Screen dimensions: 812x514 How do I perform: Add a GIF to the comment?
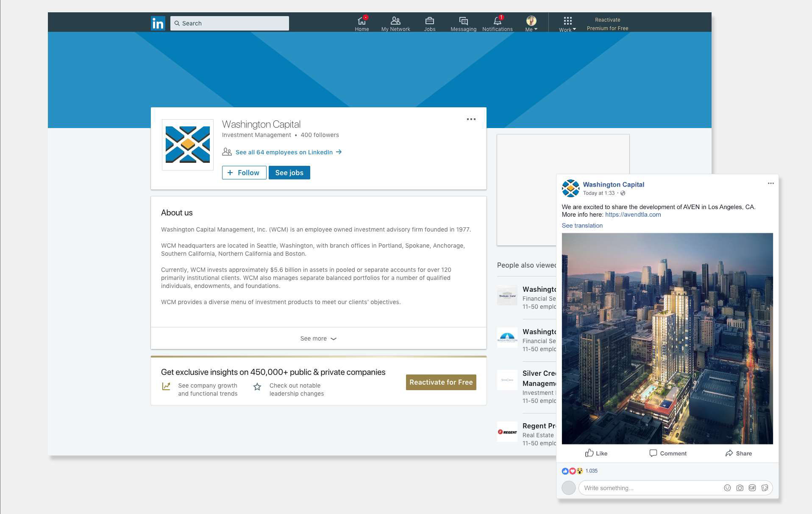tap(752, 488)
